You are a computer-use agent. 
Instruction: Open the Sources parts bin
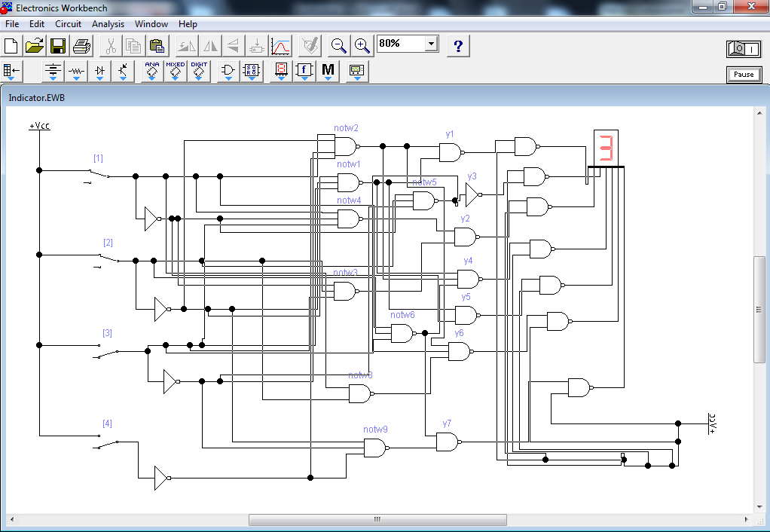click(x=53, y=72)
